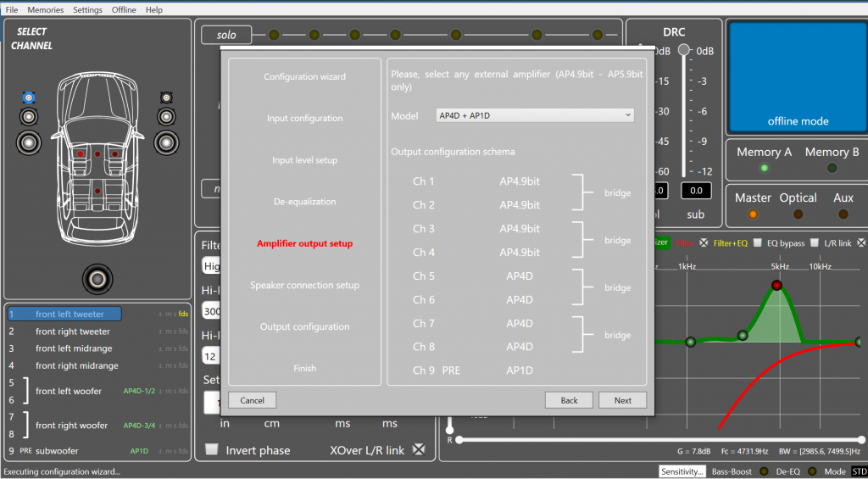Screen dimensions: 868x479
Task: Enable the EQ bypass checkbox
Action: [757, 242]
